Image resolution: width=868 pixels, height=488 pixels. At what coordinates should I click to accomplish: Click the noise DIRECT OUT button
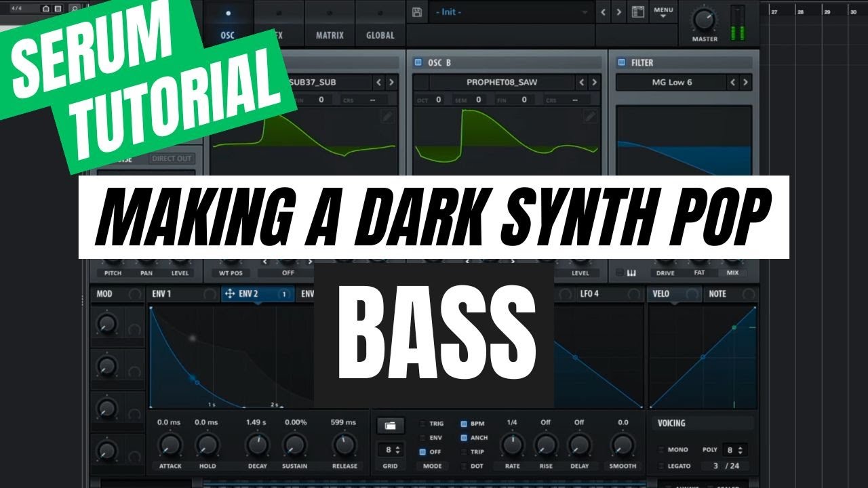[x=172, y=159]
